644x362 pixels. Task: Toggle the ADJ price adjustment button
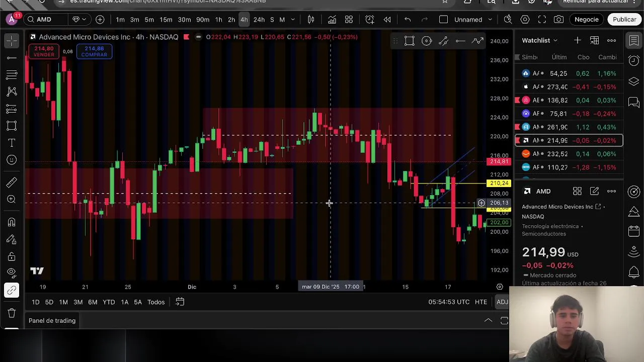point(502,302)
